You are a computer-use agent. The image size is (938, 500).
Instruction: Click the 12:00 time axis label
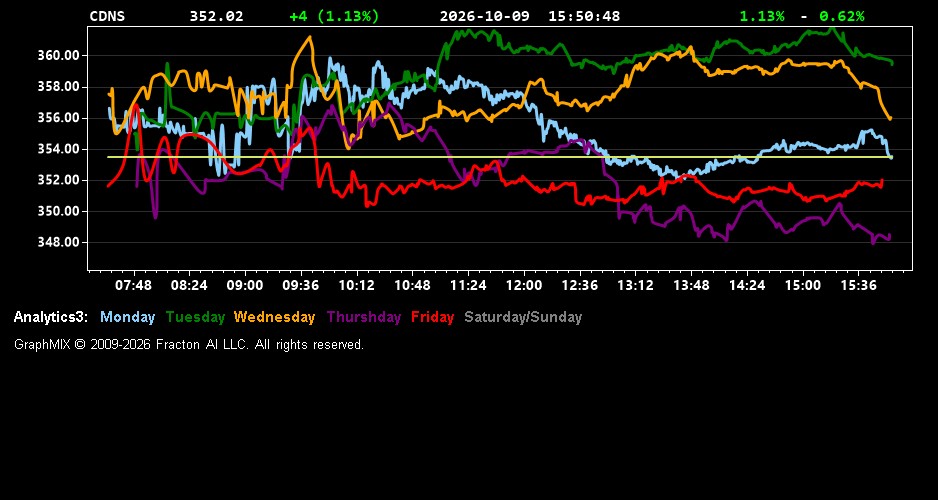(x=524, y=285)
